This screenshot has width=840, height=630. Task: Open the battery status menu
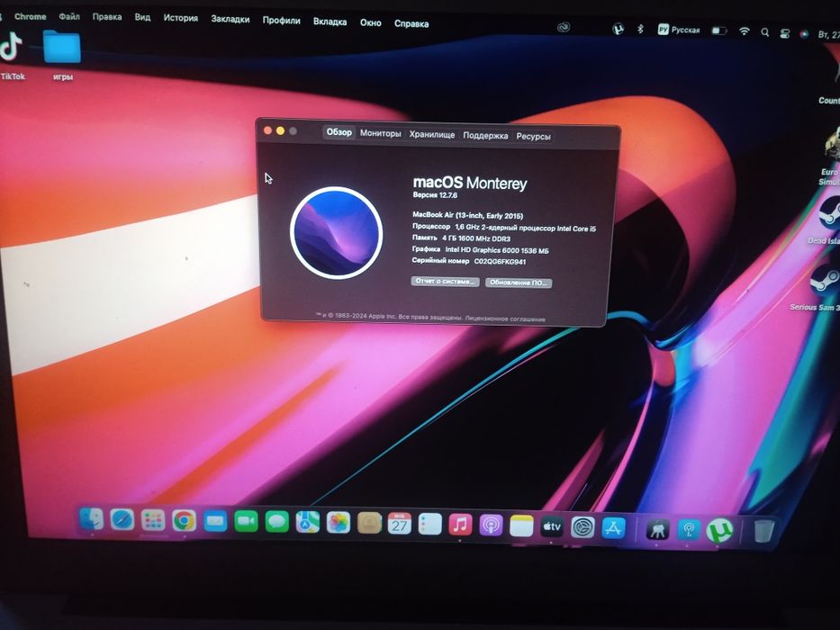point(719,31)
